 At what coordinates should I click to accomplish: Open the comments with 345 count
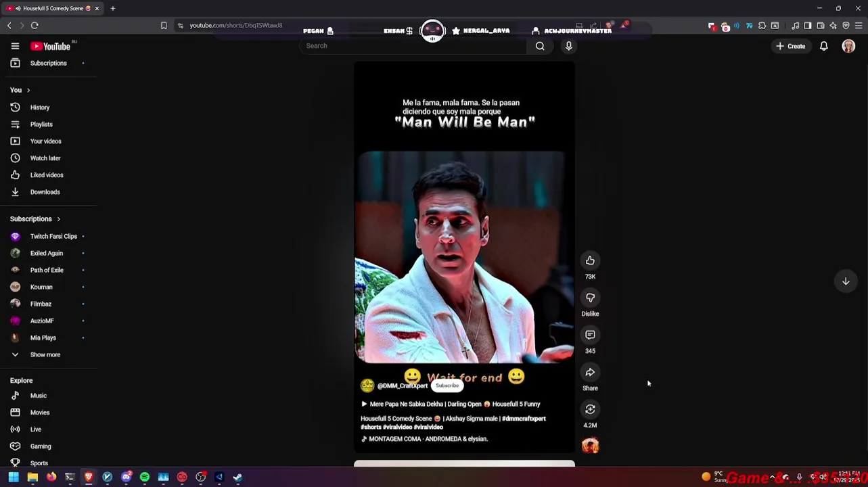pos(590,335)
